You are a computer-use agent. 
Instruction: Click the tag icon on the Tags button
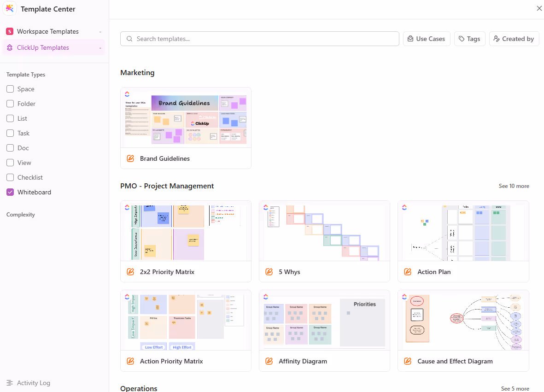[x=462, y=39]
